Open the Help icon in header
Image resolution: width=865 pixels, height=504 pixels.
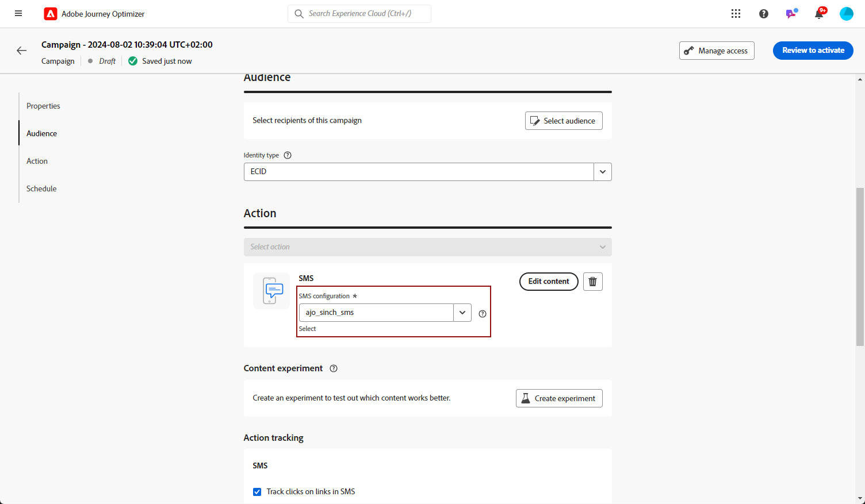point(763,14)
